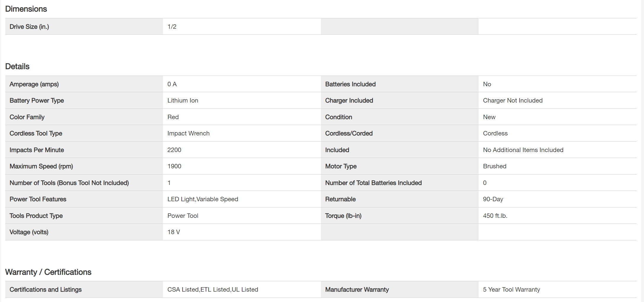Click Certifications and Listings label
Screen dimensions: 644x302
46,290
